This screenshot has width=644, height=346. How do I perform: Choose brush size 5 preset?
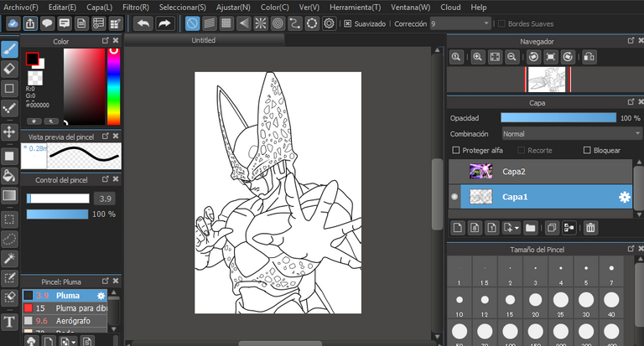pyautogui.click(x=586, y=273)
